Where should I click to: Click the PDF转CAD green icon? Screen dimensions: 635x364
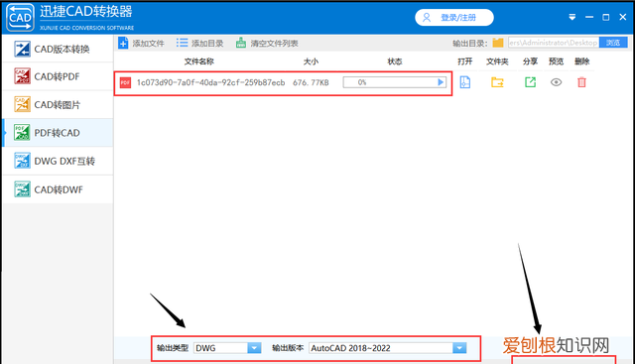(x=22, y=132)
